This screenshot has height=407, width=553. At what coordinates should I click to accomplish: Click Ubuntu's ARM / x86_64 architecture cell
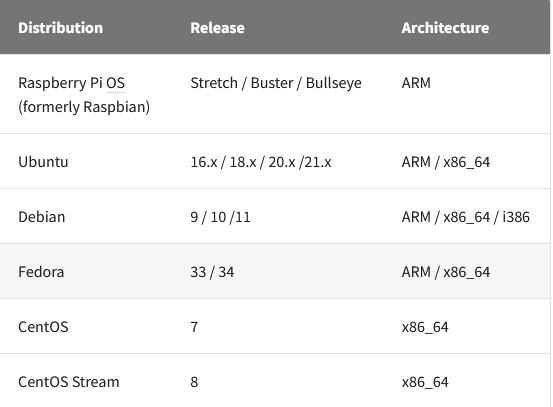tap(446, 162)
